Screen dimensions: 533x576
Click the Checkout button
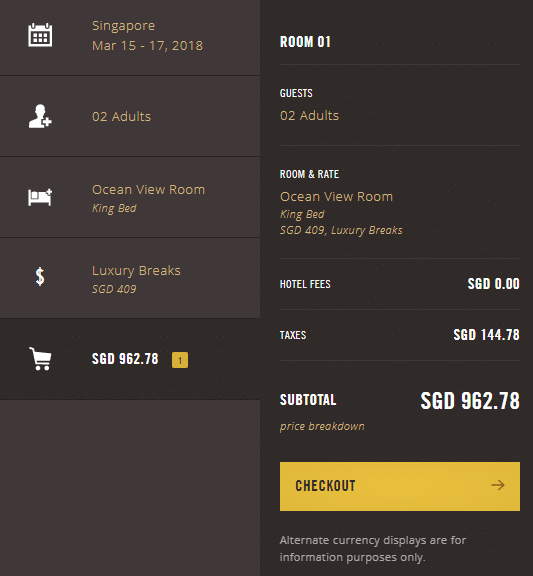(400, 486)
